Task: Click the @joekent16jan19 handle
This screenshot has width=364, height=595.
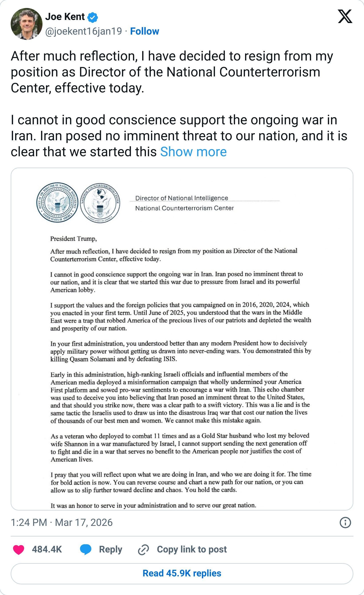Action: tap(83, 31)
